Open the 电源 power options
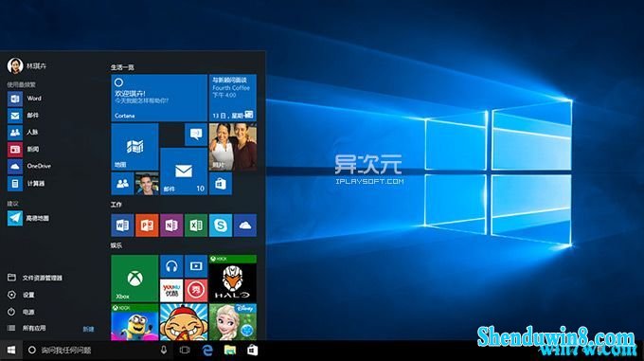Screen dimensions: 644x361 click(x=21, y=312)
